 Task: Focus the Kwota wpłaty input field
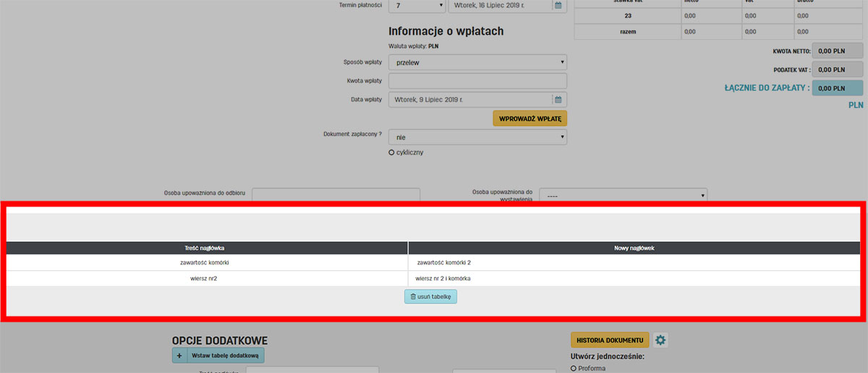point(477,80)
